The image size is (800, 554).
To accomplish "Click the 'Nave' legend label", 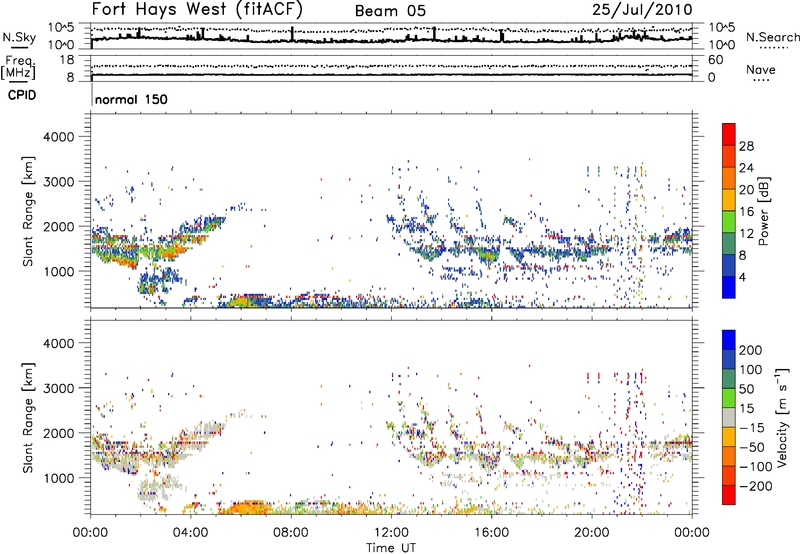I will pos(761,69).
